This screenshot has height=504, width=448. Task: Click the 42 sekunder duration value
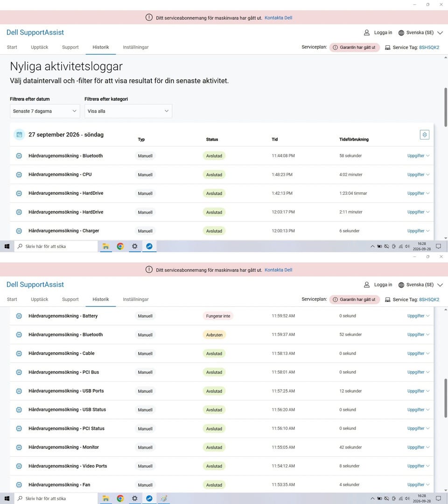tap(350, 447)
